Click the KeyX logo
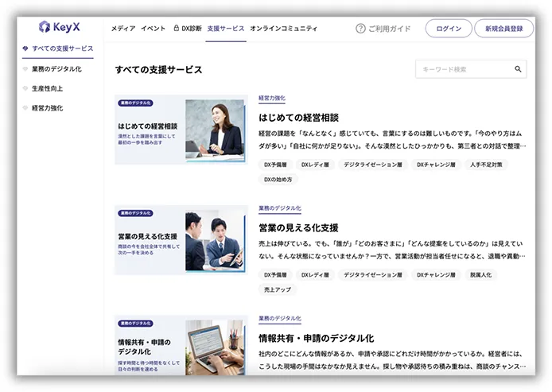The height and width of the screenshot is (392, 552). [59, 27]
